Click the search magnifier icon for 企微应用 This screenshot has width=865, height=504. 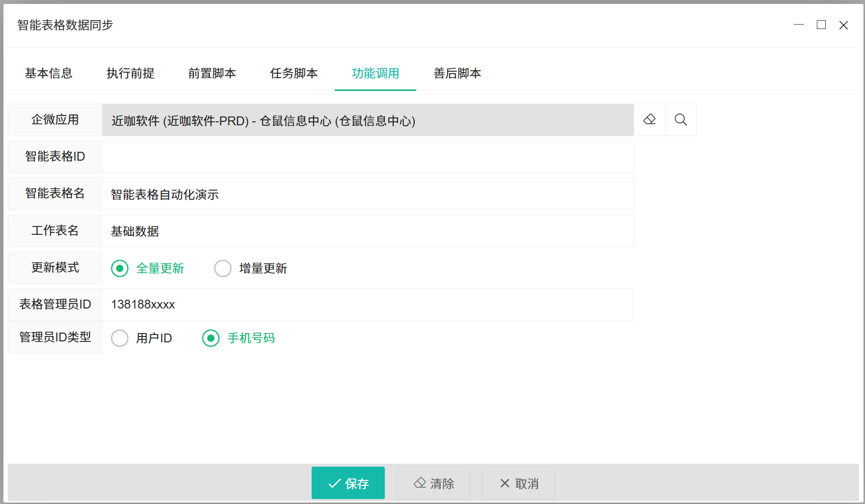[x=681, y=120]
